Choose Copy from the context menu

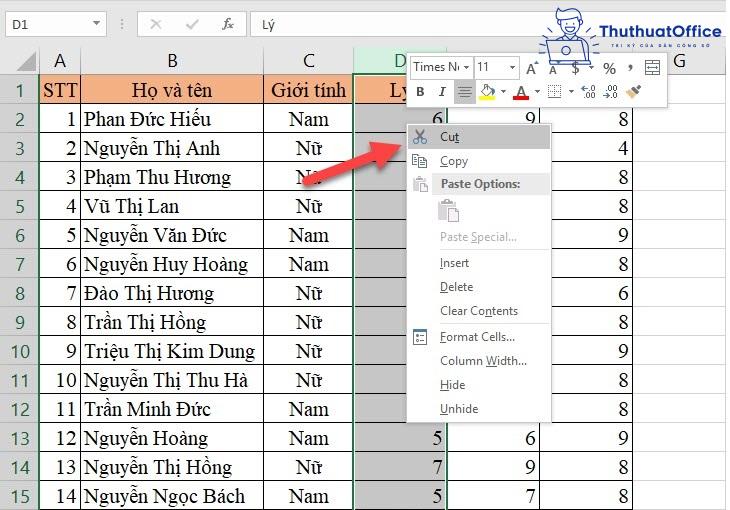pos(479,161)
